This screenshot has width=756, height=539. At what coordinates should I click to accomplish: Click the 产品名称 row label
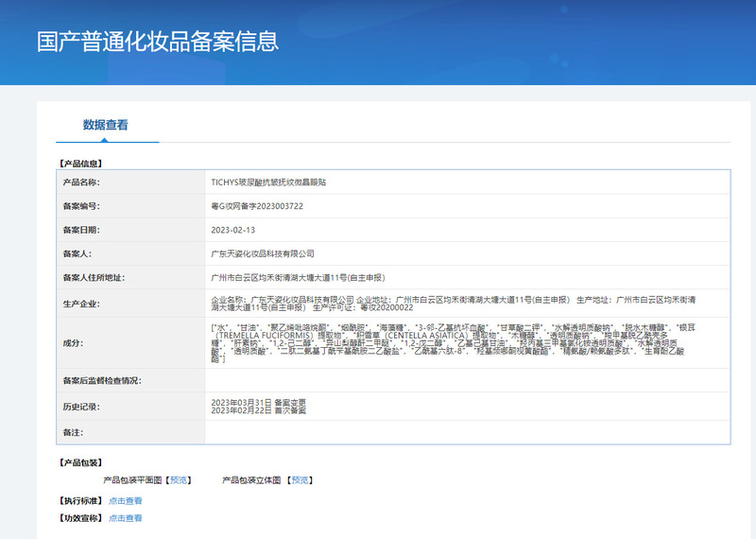click(x=81, y=183)
